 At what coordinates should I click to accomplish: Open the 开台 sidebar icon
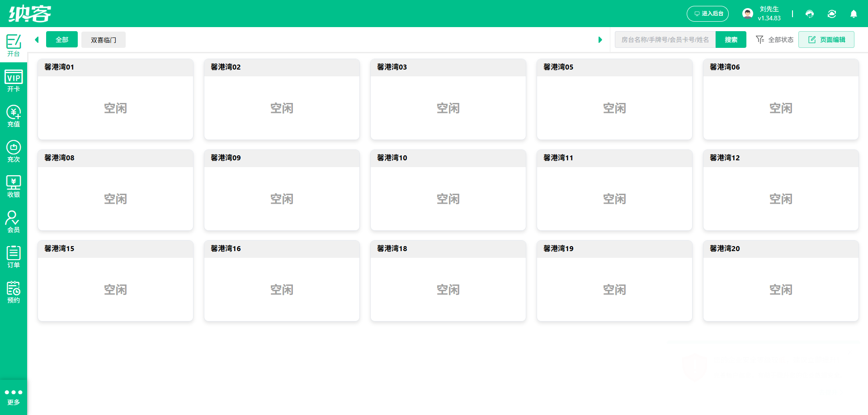[14, 45]
